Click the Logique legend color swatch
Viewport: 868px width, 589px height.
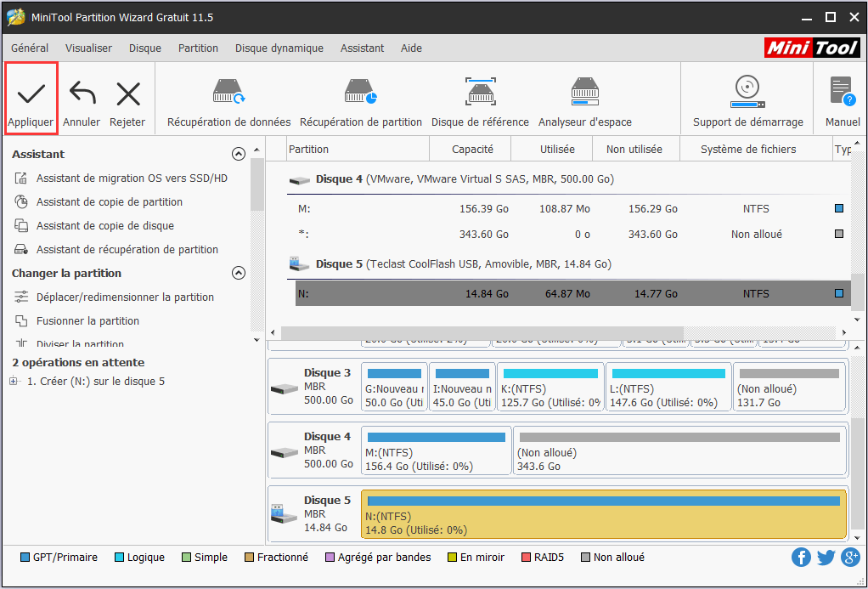coord(118,558)
